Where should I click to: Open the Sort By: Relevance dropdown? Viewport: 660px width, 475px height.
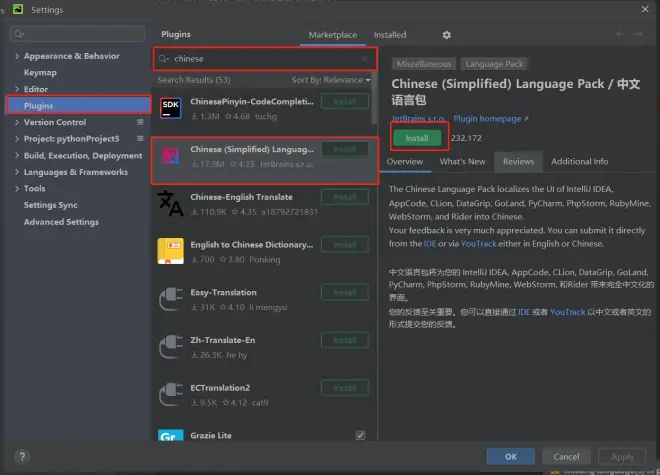pyautogui.click(x=331, y=80)
